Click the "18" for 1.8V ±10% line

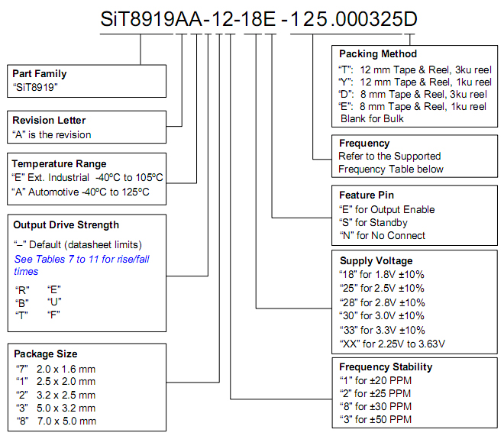coord(382,274)
